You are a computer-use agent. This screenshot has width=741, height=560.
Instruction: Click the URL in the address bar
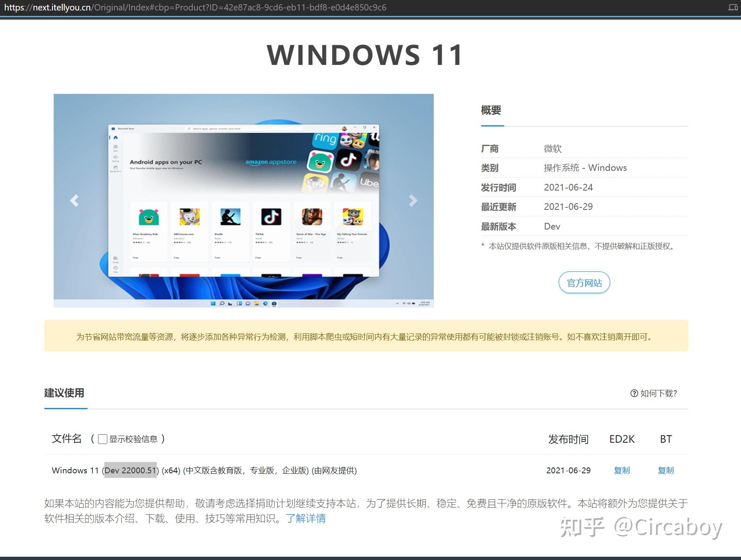pos(195,8)
